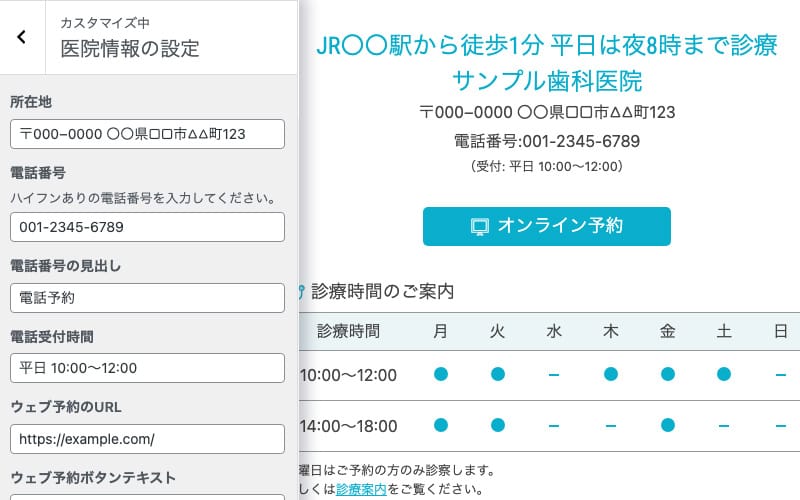Click the 診療時間 table header cell
Screen dimensions: 800x500
[348, 331]
